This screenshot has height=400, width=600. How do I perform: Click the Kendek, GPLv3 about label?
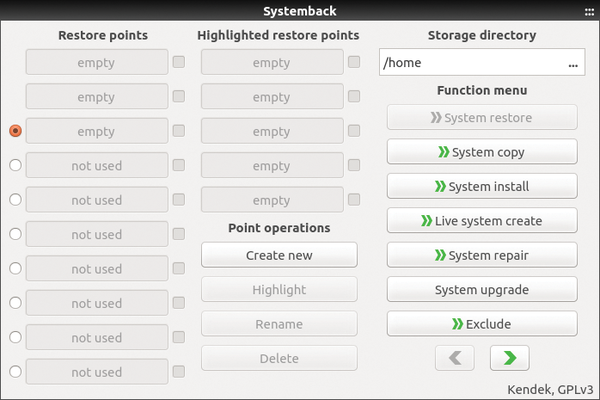pyautogui.click(x=550, y=390)
